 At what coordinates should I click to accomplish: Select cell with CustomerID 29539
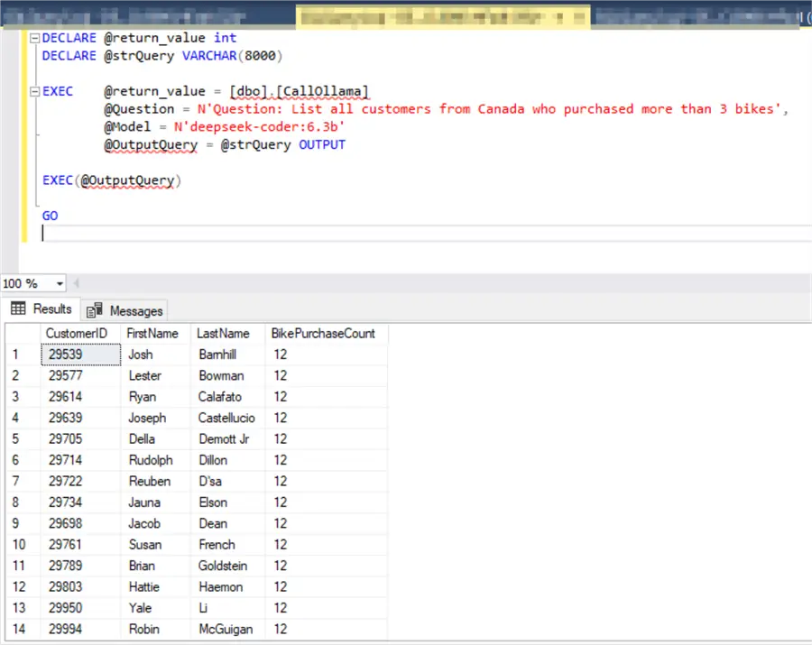point(81,355)
